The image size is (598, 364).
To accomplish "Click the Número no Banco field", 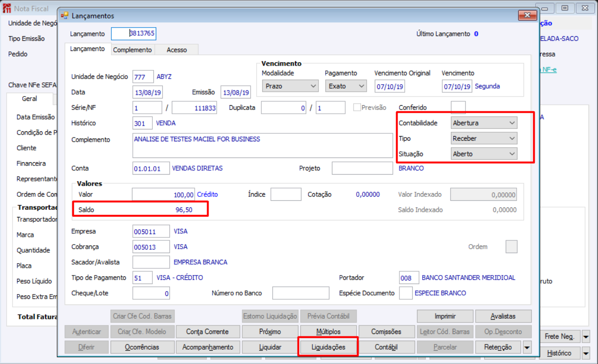I will click(x=300, y=293).
